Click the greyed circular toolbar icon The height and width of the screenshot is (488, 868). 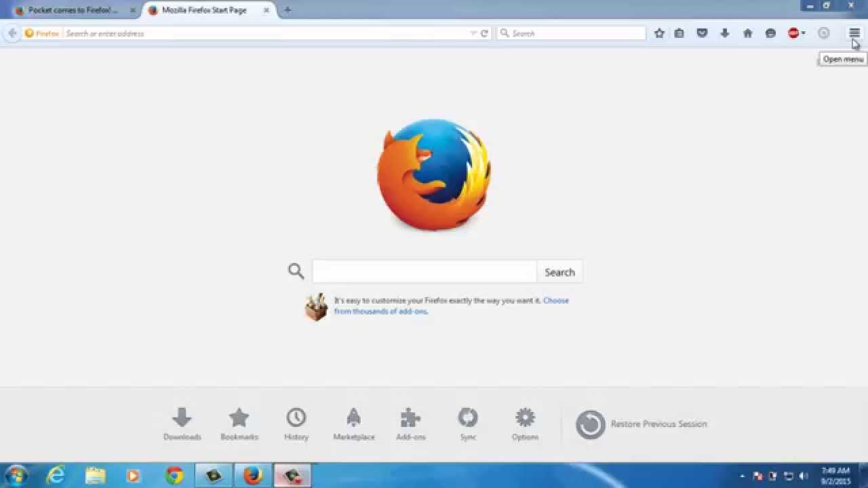(823, 33)
